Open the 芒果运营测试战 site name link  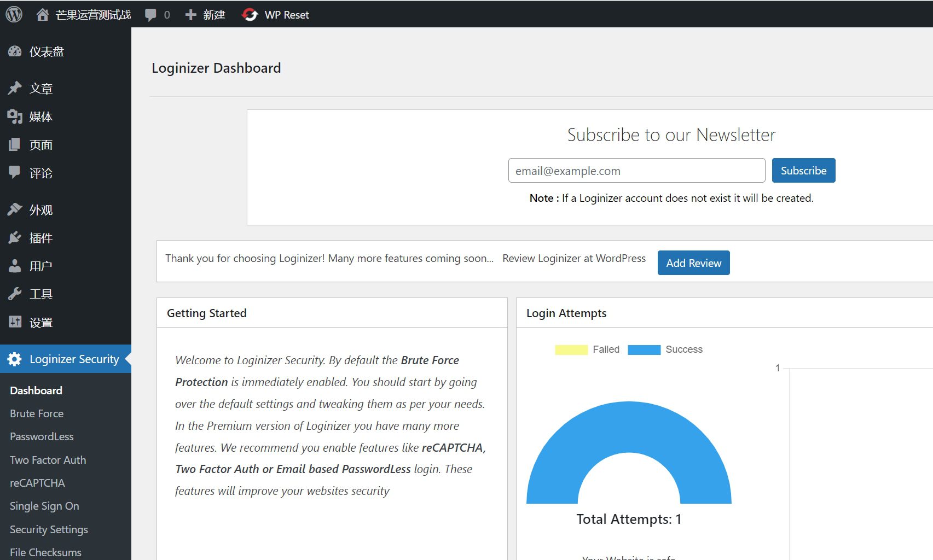[93, 15]
